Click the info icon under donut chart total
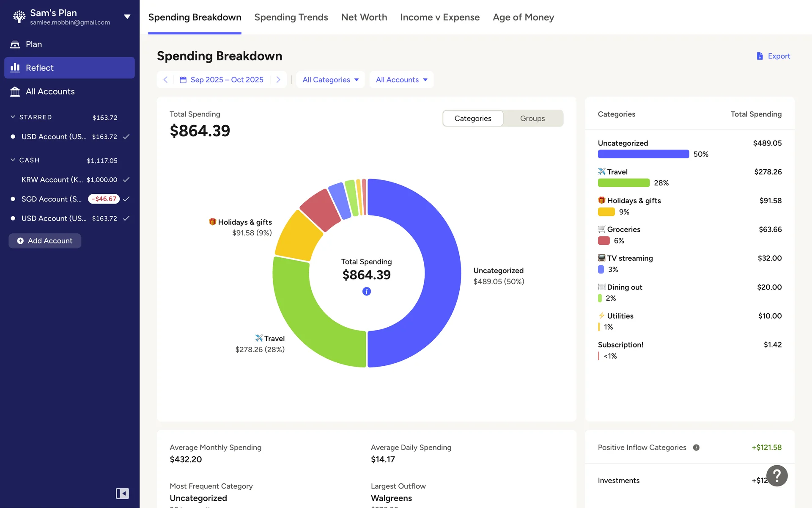 coord(366,291)
